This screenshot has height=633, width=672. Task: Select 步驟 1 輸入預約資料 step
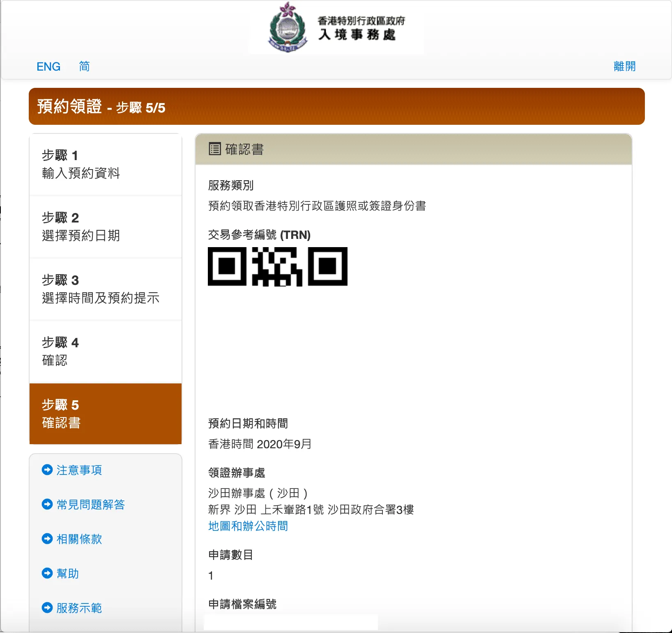pyautogui.click(x=106, y=165)
